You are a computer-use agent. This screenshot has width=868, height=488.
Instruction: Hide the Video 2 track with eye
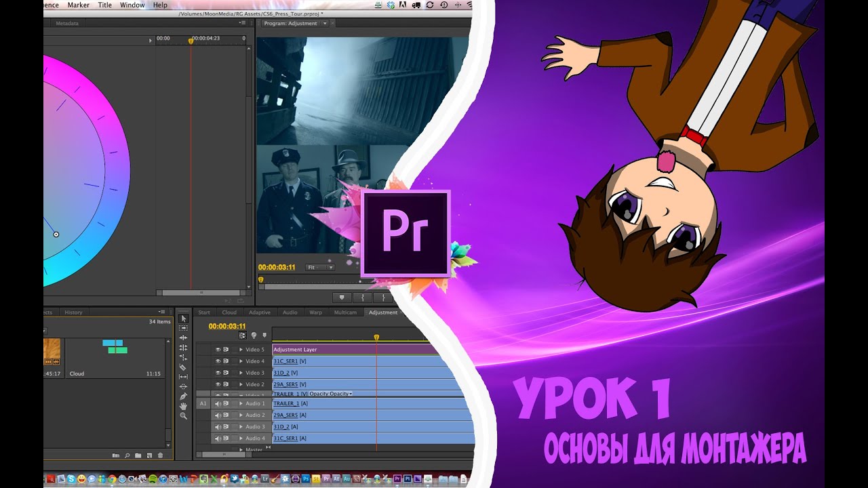[218, 384]
